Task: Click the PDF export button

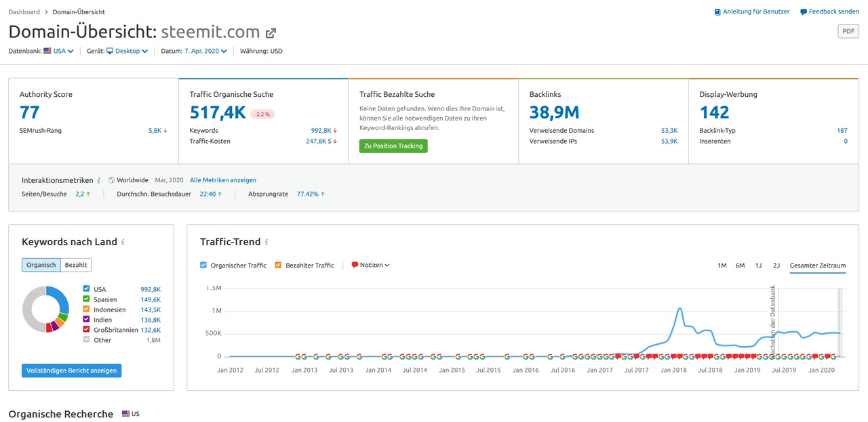Action: coord(848,31)
